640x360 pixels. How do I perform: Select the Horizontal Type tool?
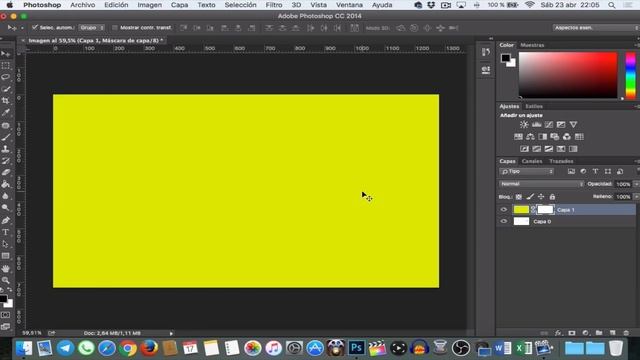(x=6, y=232)
